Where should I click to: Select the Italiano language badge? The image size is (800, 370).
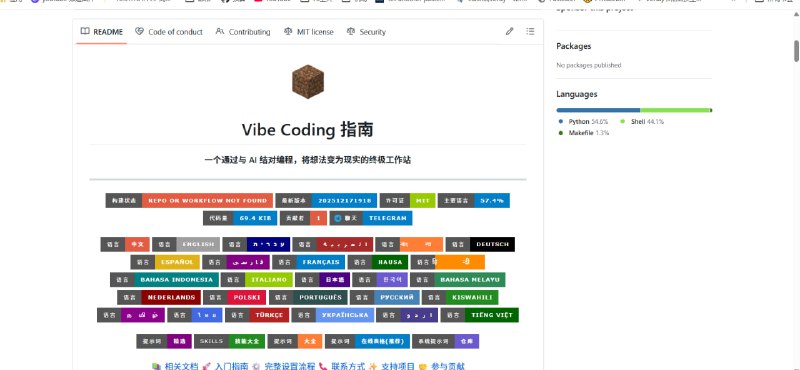[257, 280]
